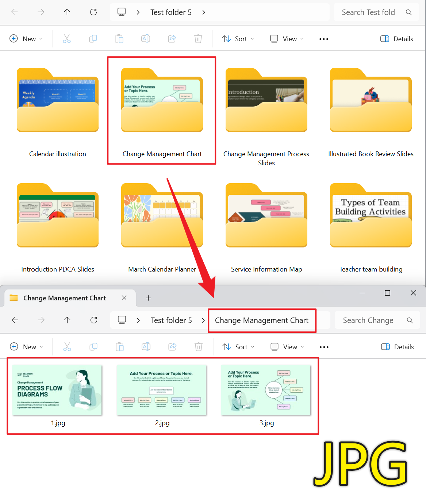Refresh the Test folder 5 view

(x=93, y=12)
